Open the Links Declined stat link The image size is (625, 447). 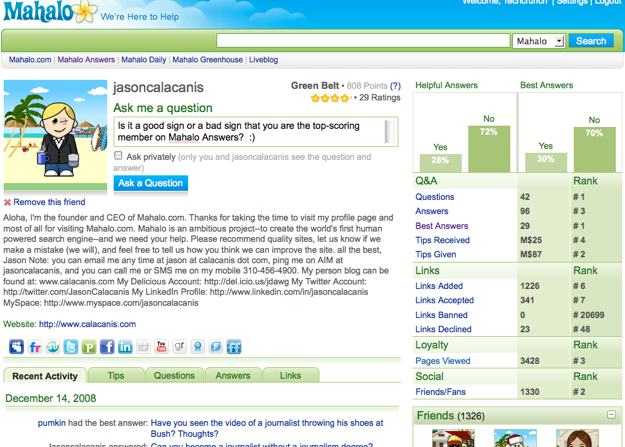pos(443,329)
